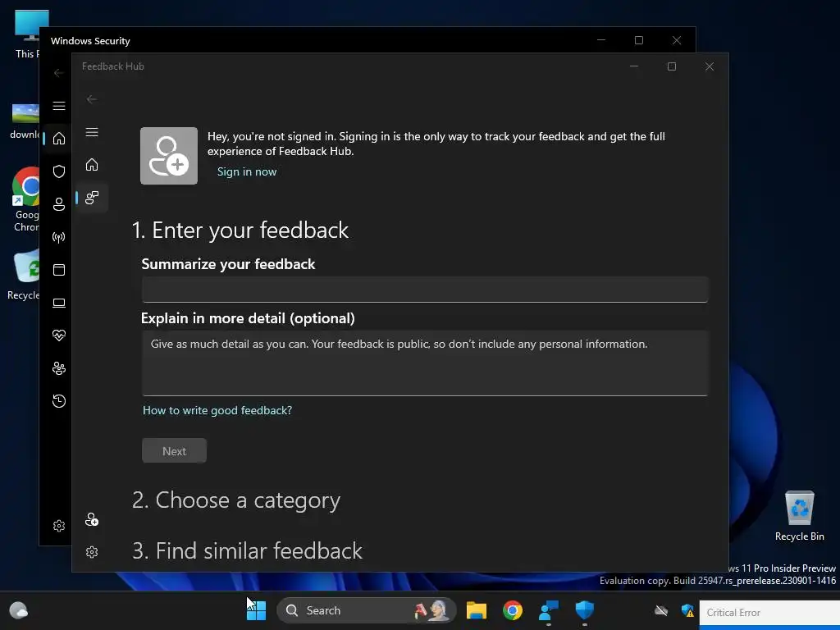Open Family options icon in Windows Security

coord(59,368)
